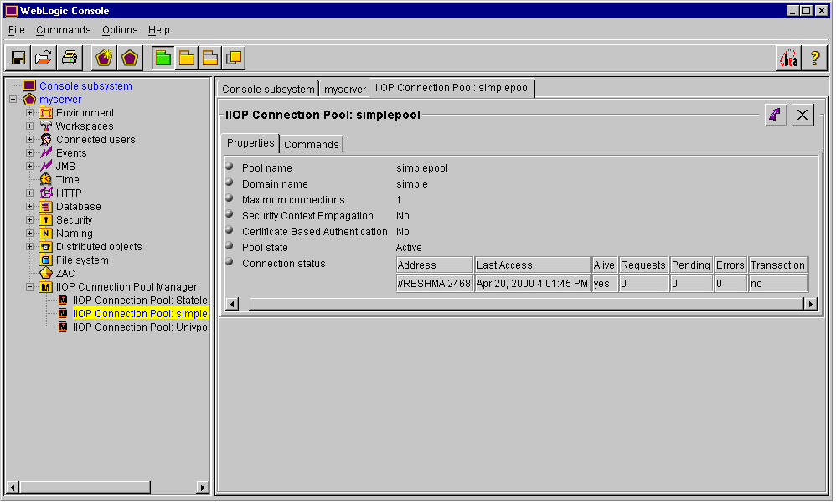The height and width of the screenshot is (504, 836).
Task: Expand the HTTP tree node
Action: pos(30,193)
